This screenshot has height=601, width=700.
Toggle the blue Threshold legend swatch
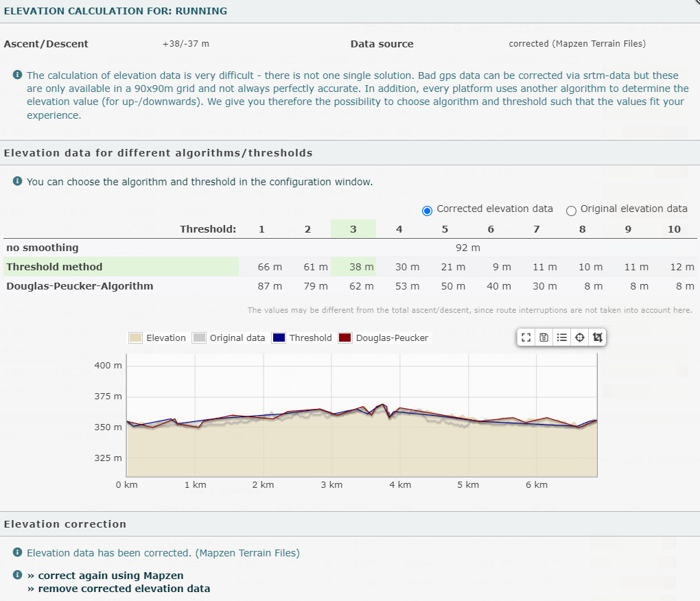pyautogui.click(x=278, y=338)
